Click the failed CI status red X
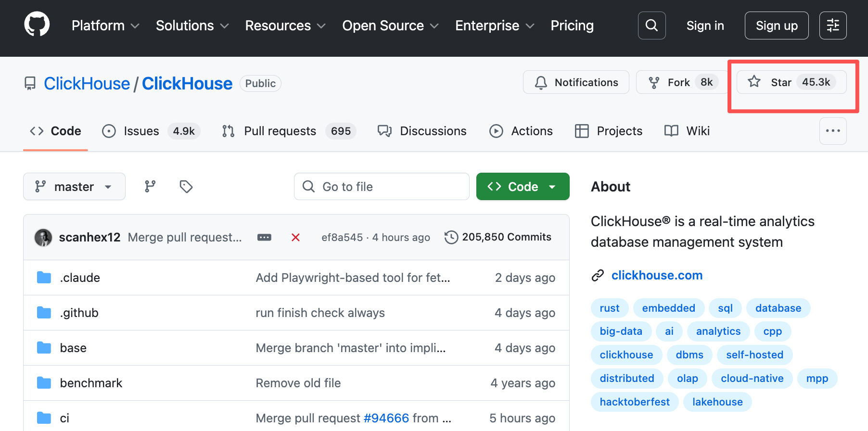868x431 pixels. click(x=295, y=237)
